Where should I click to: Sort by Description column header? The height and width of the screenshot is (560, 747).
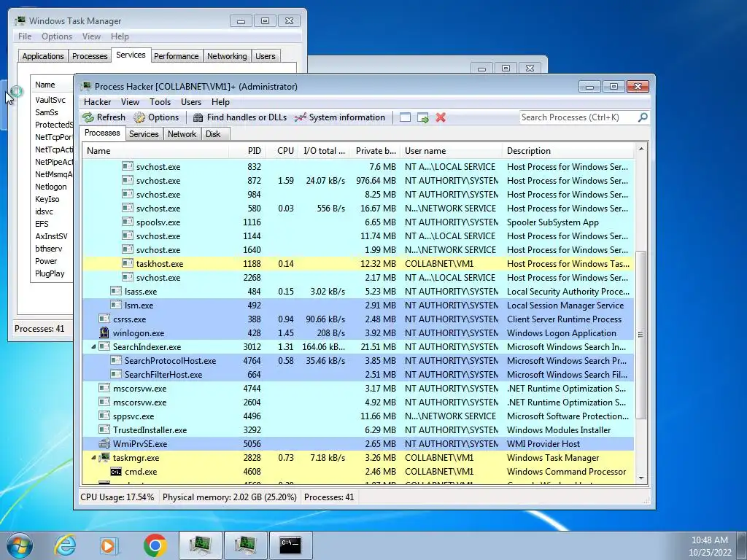coord(568,151)
